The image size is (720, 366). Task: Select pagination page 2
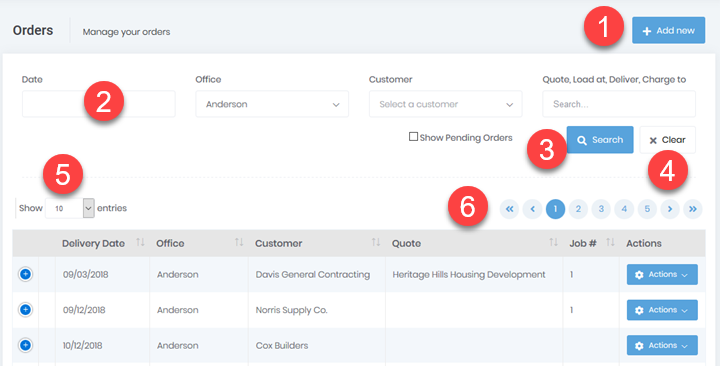coord(578,209)
